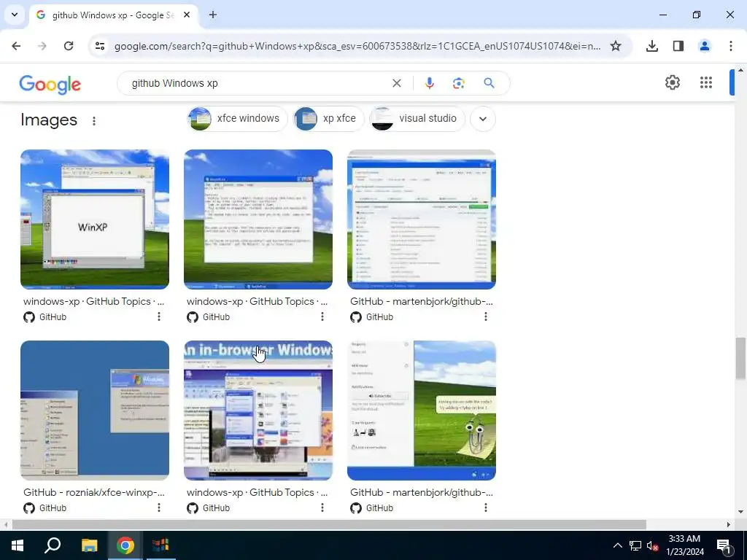This screenshot has height=560, width=747.
Task: Open Windows taskbar search
Action: (53, 545)
